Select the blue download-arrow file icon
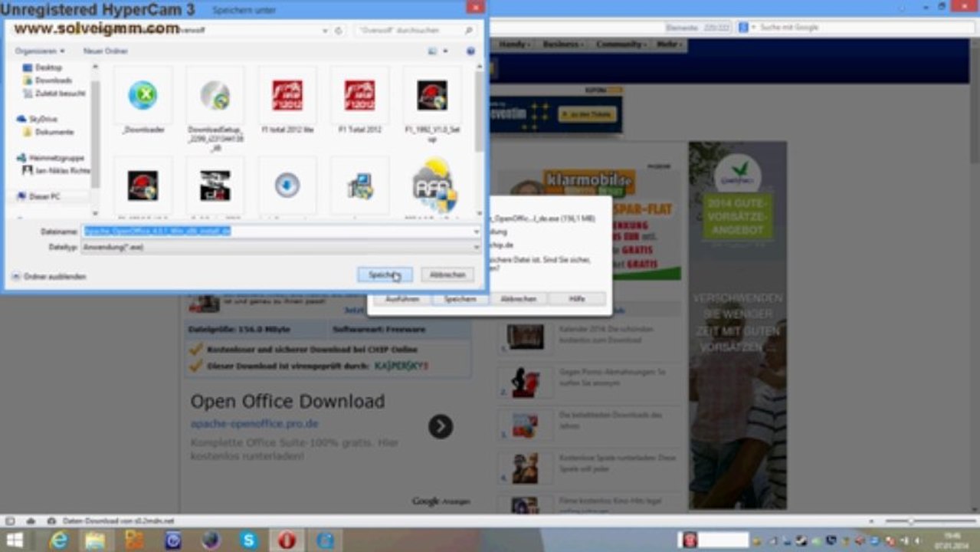 pos(287,186)
